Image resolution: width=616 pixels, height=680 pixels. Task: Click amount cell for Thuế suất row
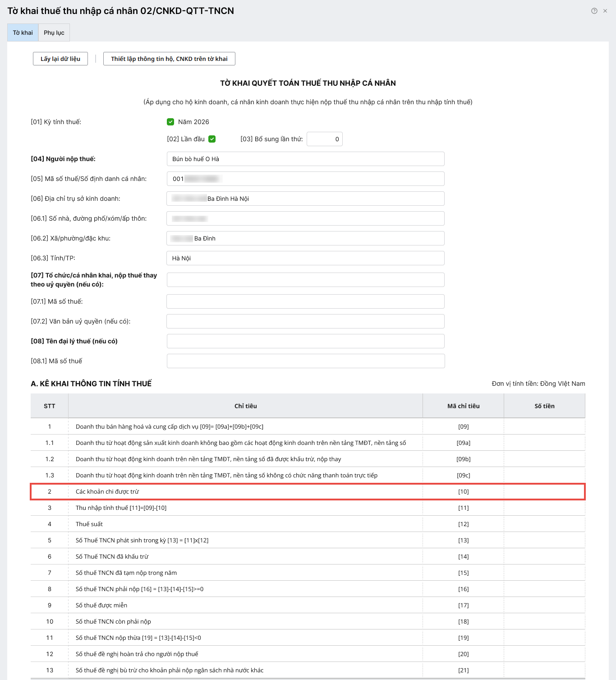pos(544,524)
